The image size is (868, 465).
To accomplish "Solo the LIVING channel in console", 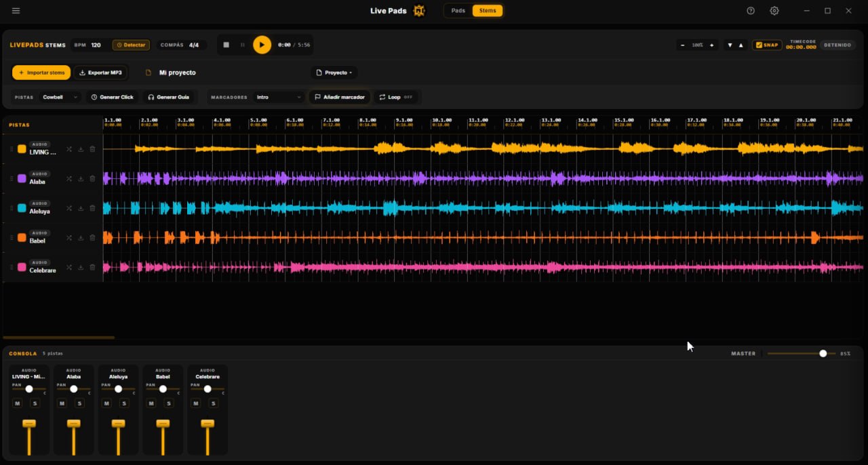I will (x=35, y=403).
